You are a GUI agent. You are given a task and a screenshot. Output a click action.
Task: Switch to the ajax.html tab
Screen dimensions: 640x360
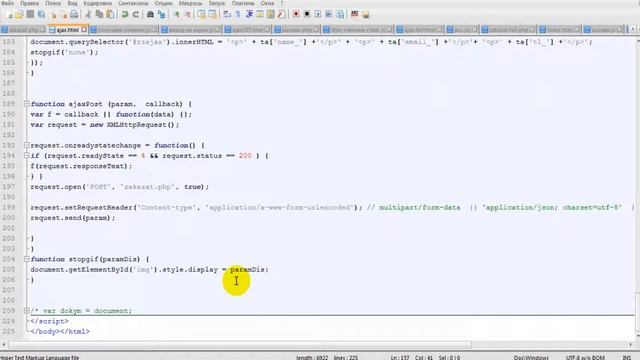67,30
